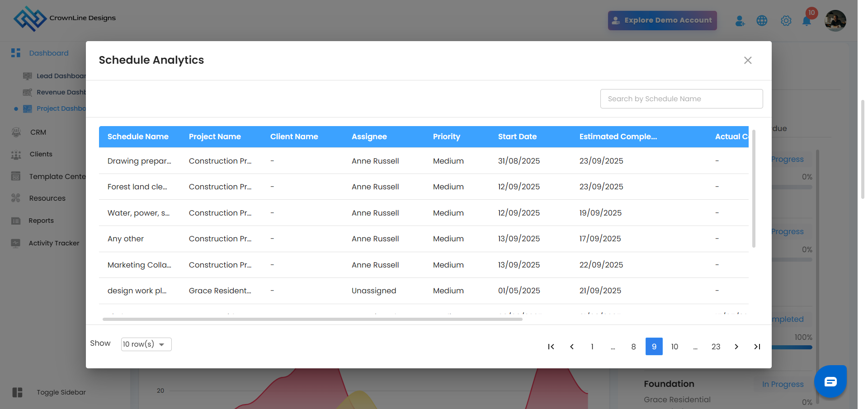
Task: Click the Reports sidebar icon
Action: [x=16, y=221]
